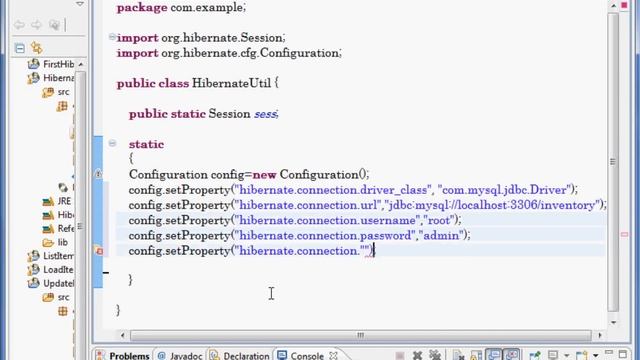Image resolution: width=640 pixels, height=360 pixels.
Task: Click the warning marker beside the Configuration line
Action: (x=98, y=174)
